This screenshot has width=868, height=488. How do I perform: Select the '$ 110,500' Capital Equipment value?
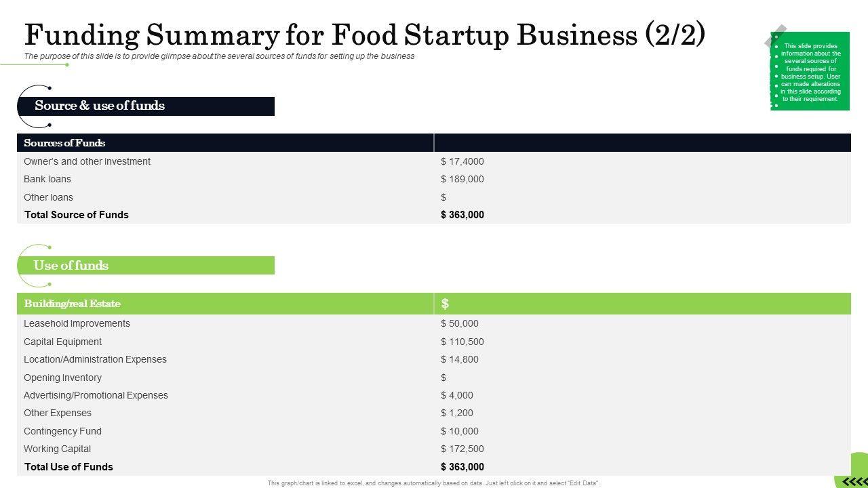pos(462,342)
